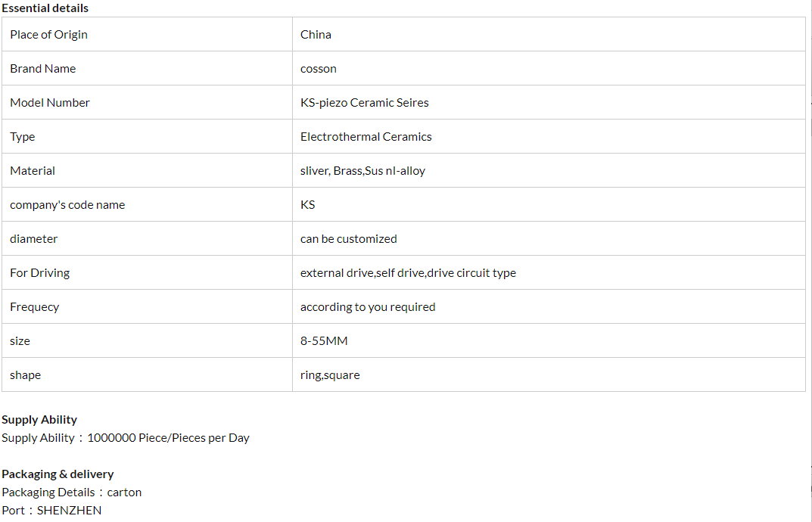812x522 pixels.
Task: Click the company's code name label
Action: tap(67, 205)
